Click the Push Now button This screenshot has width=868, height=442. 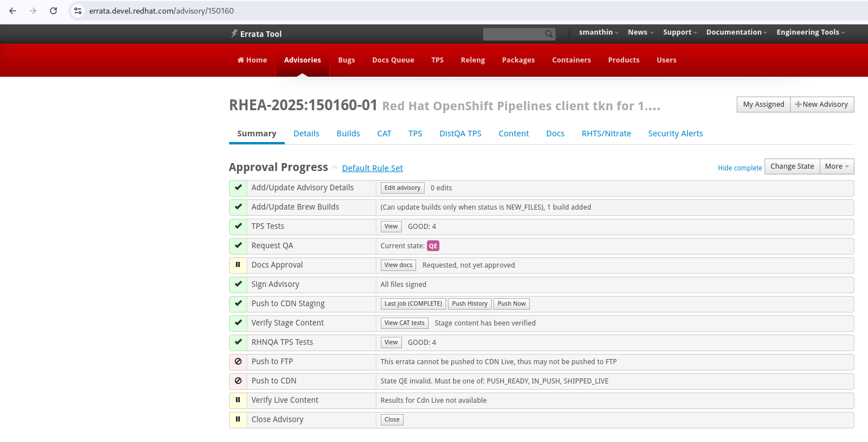click(x=512, y=303)
